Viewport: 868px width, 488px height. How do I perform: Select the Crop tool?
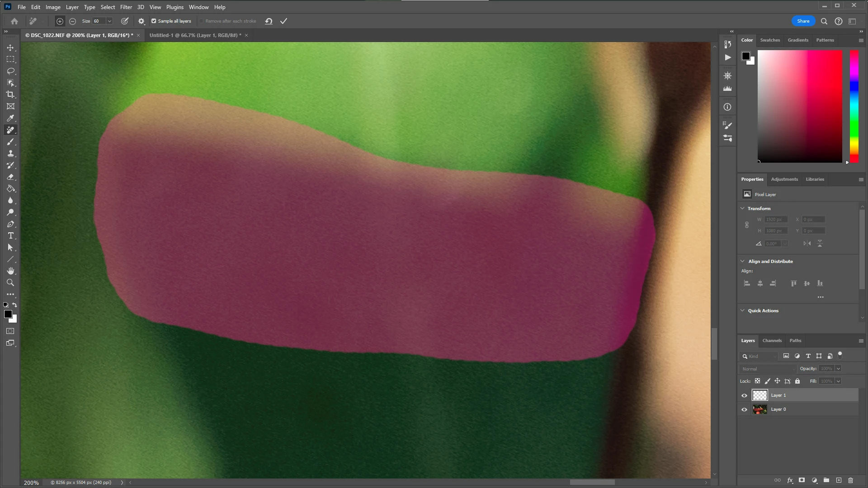point(10,94)
